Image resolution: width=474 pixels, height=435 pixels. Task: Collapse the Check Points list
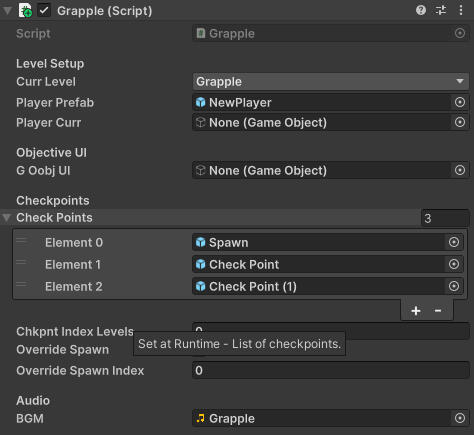[6, 218]
